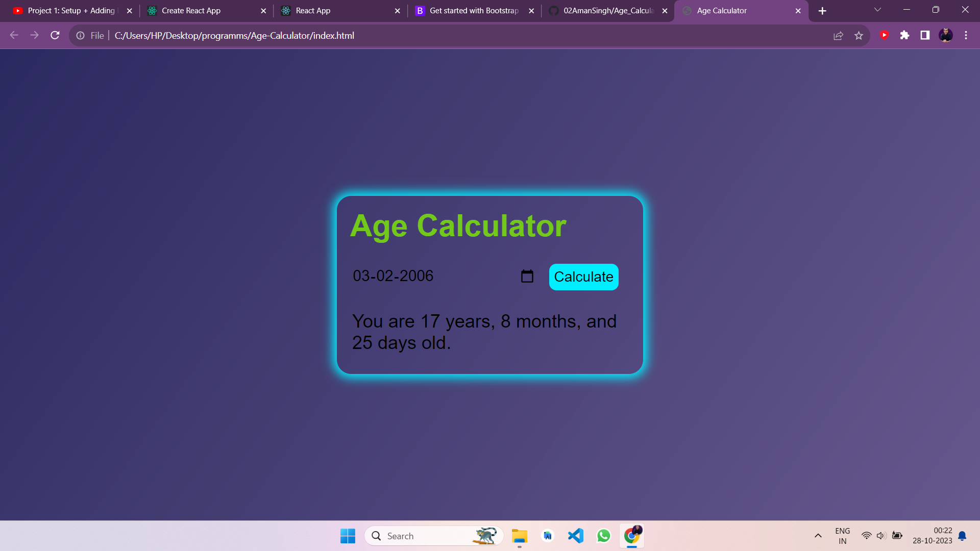Show hidden icons with the tray chevron

818,536
